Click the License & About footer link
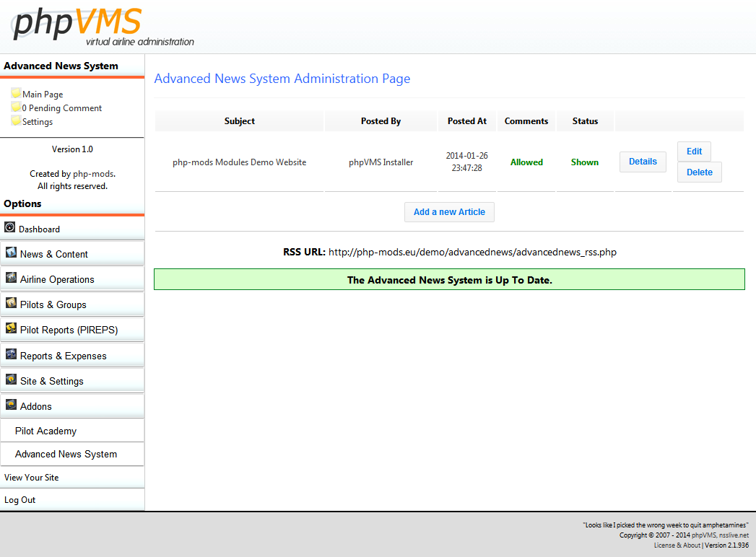This screenshot has height=557, width=756. click(x=677, y=545)
